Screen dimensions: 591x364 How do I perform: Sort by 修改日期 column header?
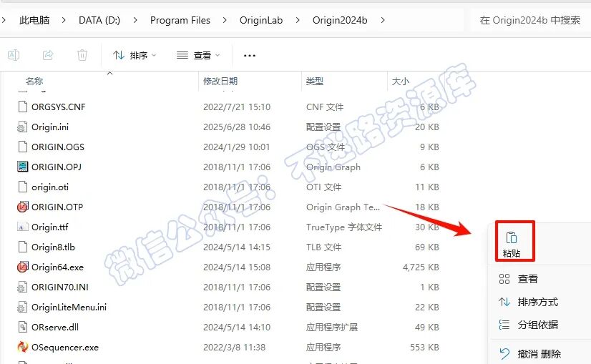pyautogui.click(x=220, y=81)
